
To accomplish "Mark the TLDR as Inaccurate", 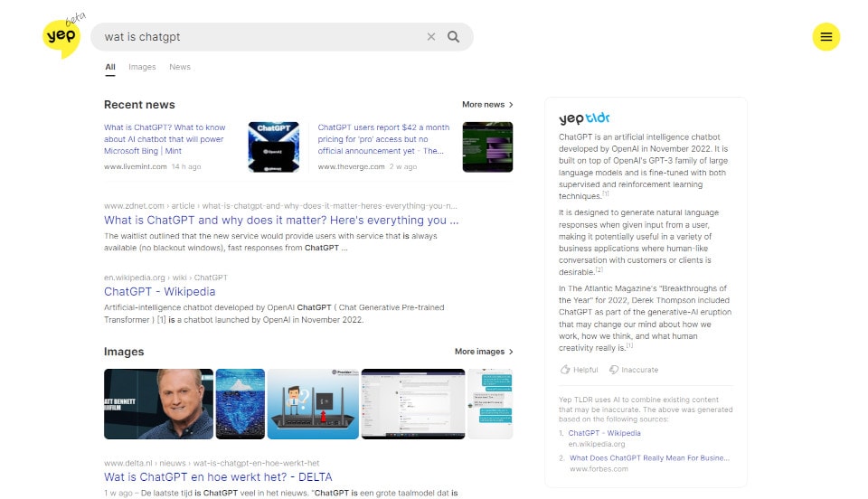I will [634, 370].
